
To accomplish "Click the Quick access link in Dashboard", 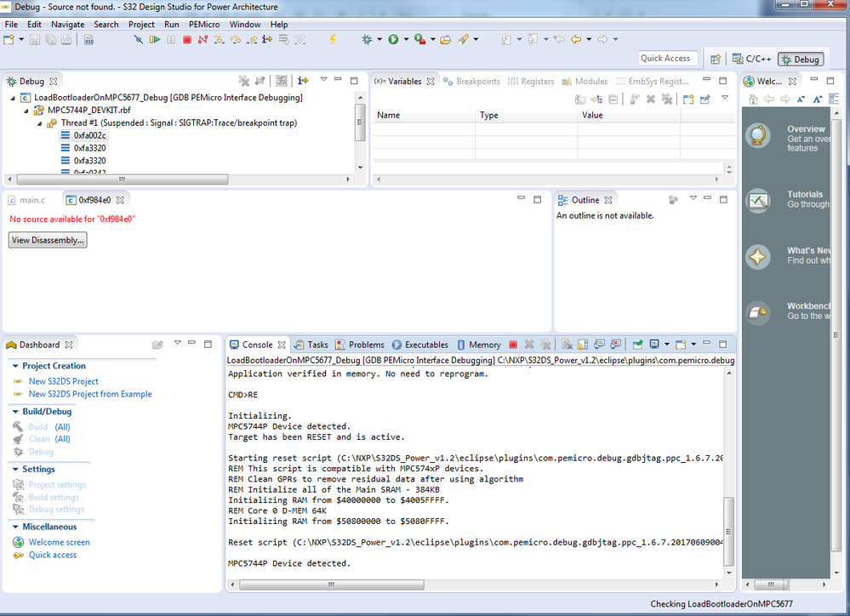I will tap(53, 555).
